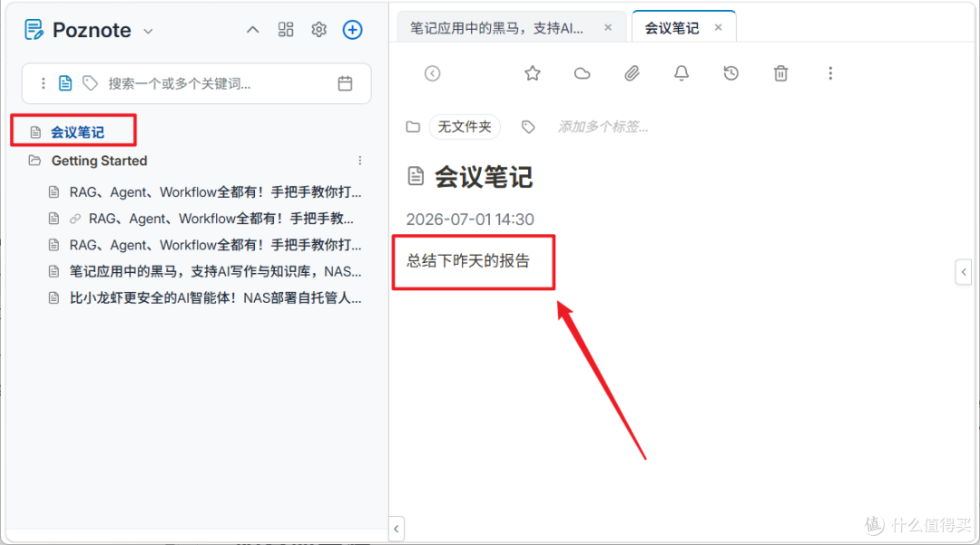
Task: Switch to 笔记应用中的黑马 tab
Action: 497,27
